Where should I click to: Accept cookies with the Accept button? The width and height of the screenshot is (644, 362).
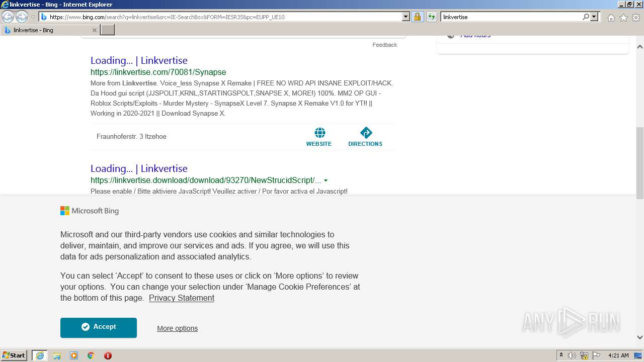(99, 327)
